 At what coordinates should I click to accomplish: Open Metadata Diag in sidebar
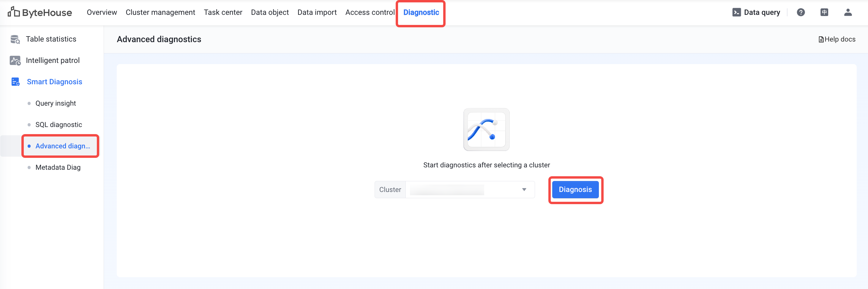coord(58,167)
